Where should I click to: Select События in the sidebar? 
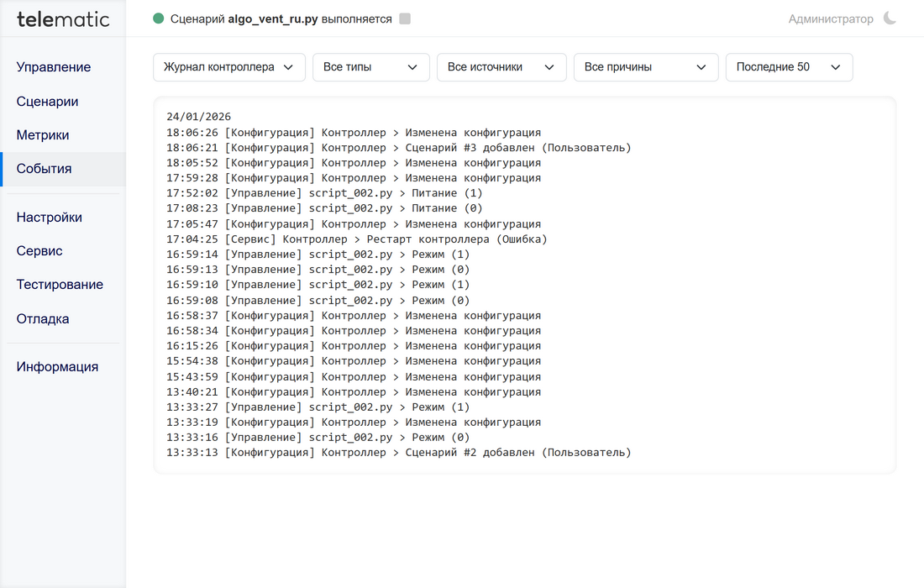[x=45, y=169]
